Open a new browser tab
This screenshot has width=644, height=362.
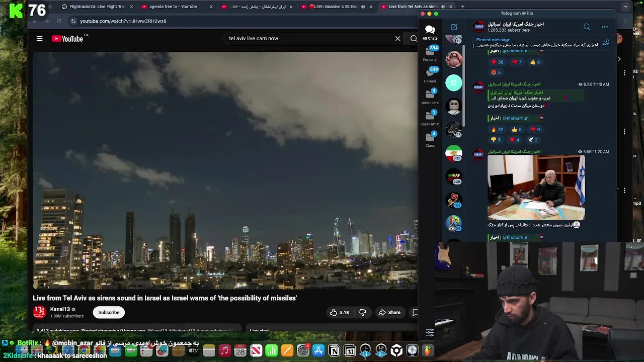[x=462, y=7]
